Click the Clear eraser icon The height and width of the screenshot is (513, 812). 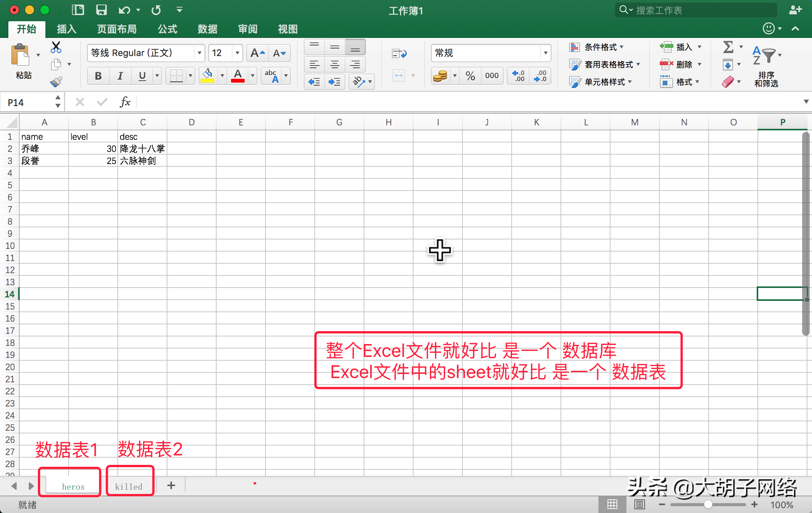[728, 82]
